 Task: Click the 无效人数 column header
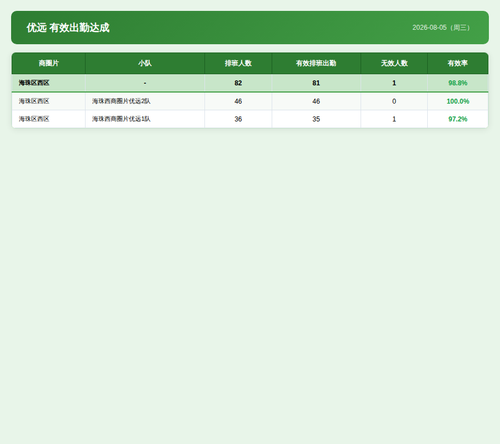coord(394,63)
